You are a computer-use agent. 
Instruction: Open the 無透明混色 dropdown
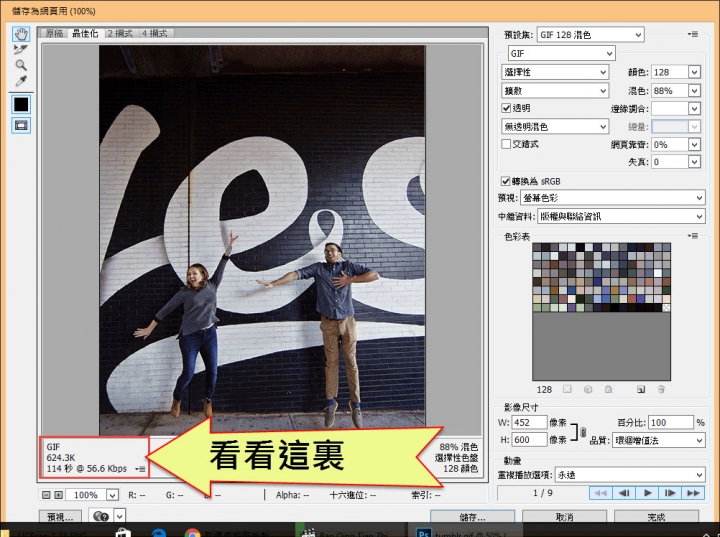[x=555, y=126]
